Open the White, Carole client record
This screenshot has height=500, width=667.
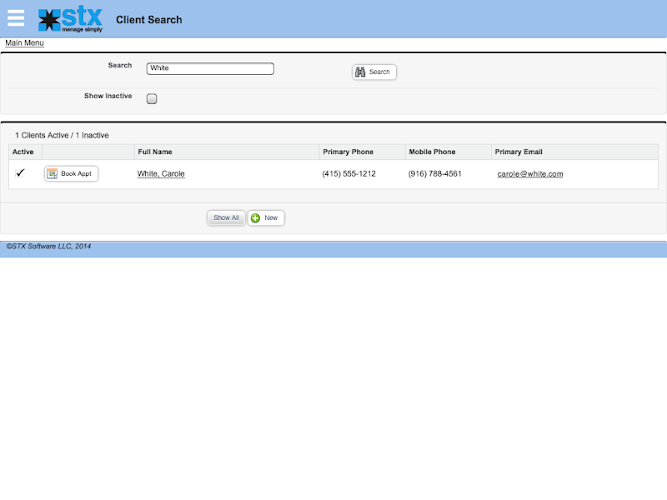(x=161, y=174)
